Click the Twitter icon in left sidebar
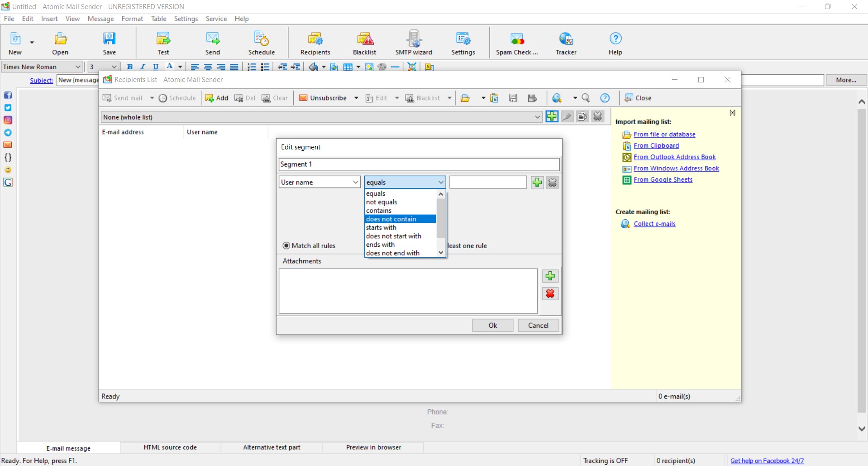 8,108
